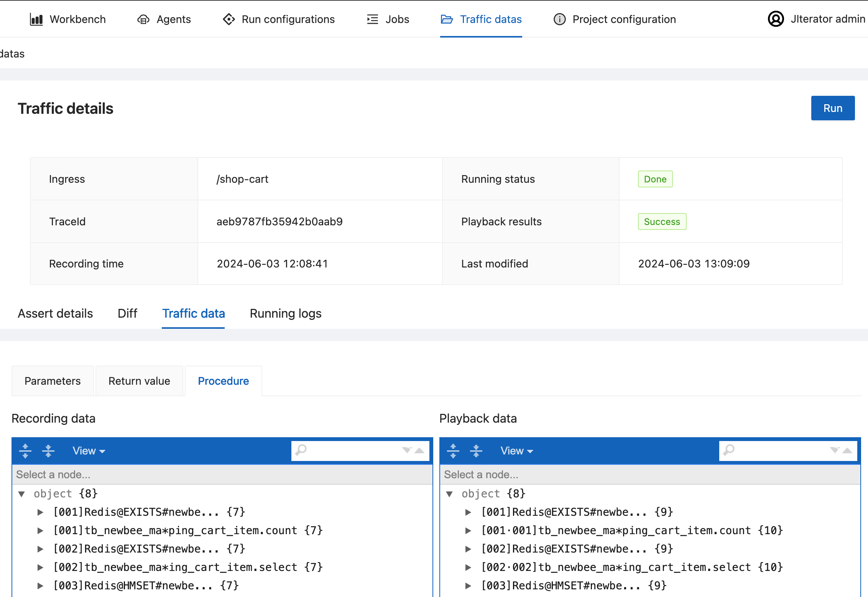Switch to the Diff tab
This screenshot has width=868, height=597.
coord(127,313)
